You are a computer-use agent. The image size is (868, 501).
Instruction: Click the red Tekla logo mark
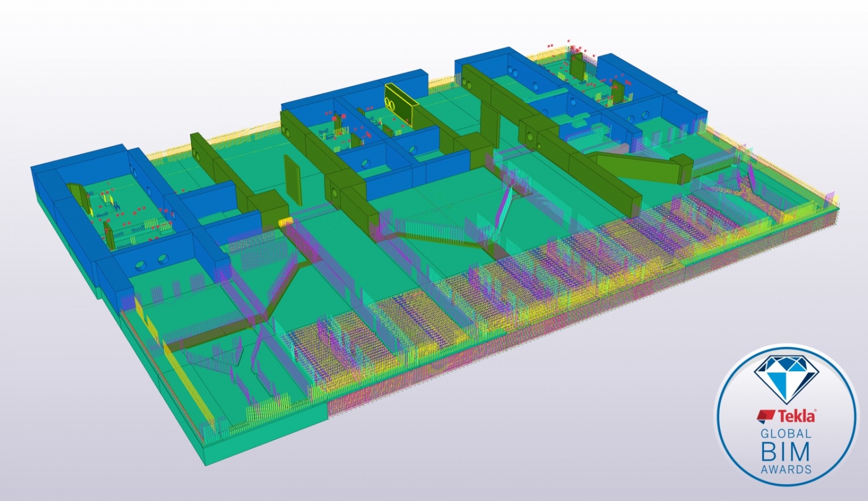point(766,416)
